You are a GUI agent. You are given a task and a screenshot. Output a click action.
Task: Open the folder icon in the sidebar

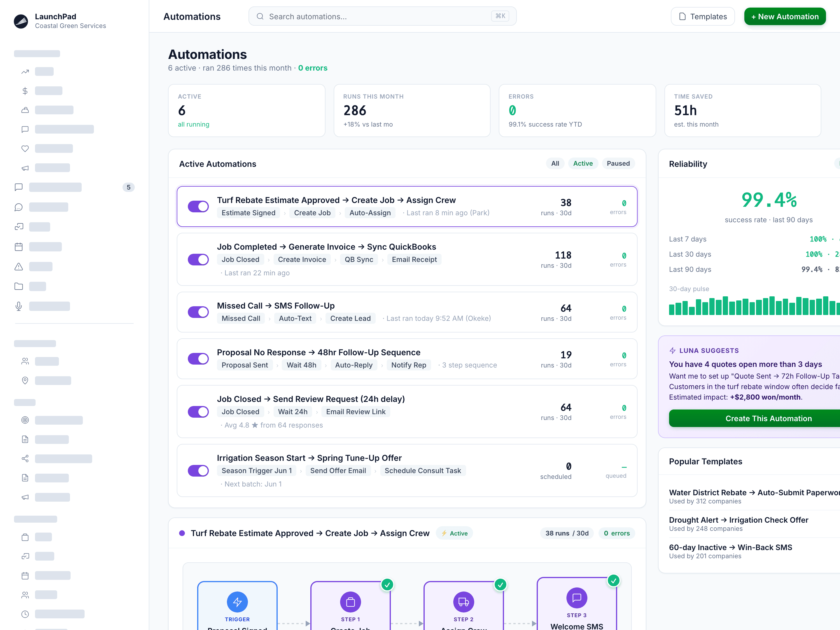[19, 286]
